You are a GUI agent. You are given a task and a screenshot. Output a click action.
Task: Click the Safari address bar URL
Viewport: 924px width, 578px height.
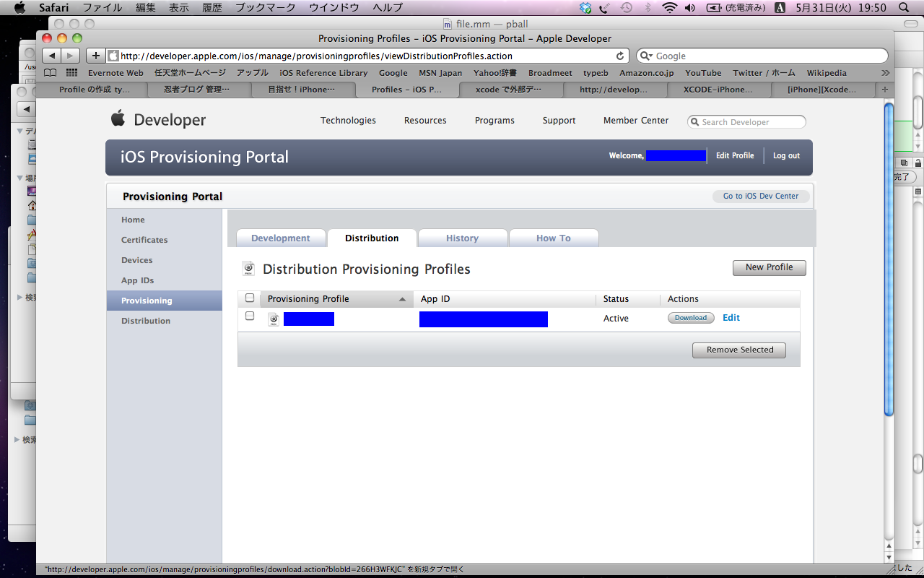[316, 56]
